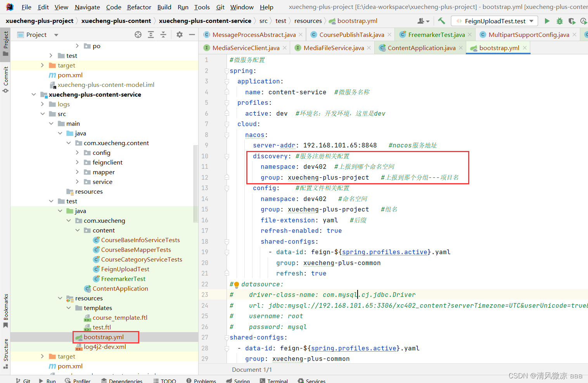
Task: Open the Run tool window button
Action: coord(47,381)
